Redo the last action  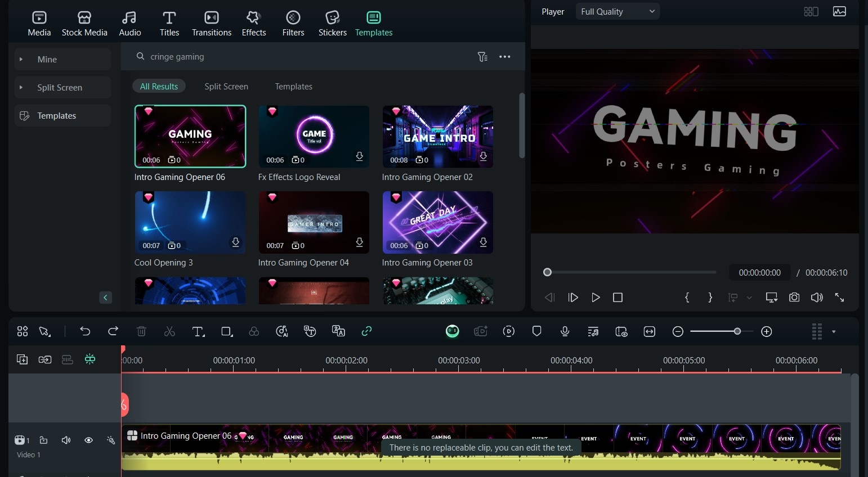tap(113, 331)
